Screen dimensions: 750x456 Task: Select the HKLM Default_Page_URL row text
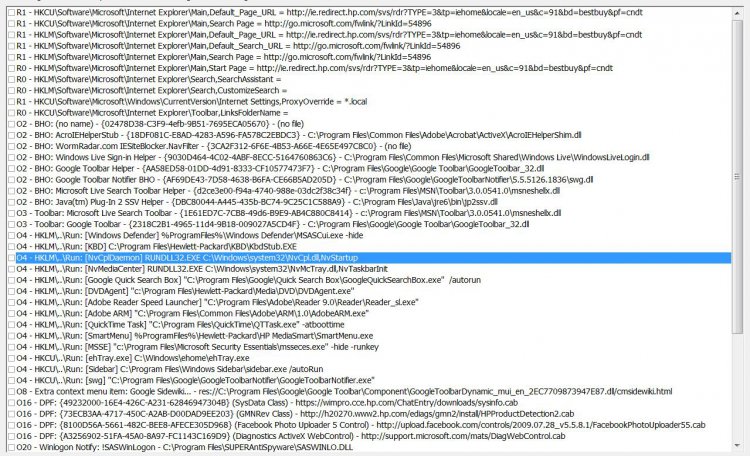point(329,34)
